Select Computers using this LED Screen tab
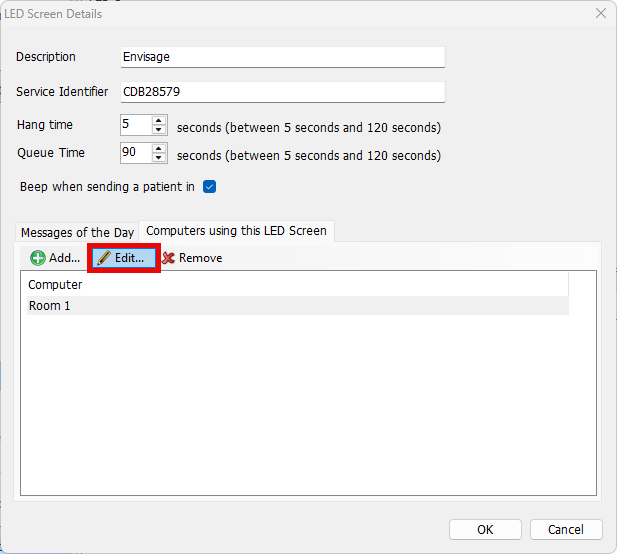Image resolution: width=617 pixels, height=554 pixels. click(236, 231)
